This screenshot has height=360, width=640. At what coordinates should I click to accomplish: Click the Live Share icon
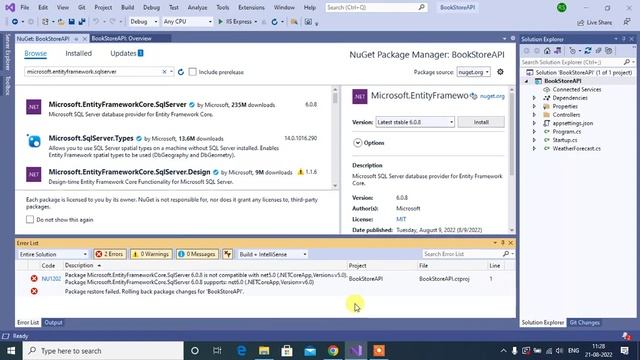(594, 22)
